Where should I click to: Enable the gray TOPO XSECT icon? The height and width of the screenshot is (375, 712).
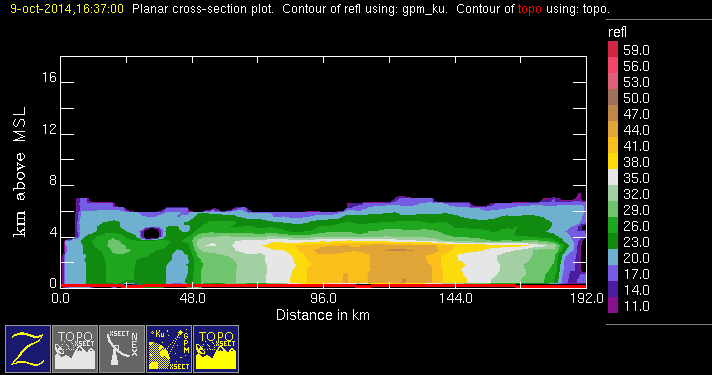75,349
